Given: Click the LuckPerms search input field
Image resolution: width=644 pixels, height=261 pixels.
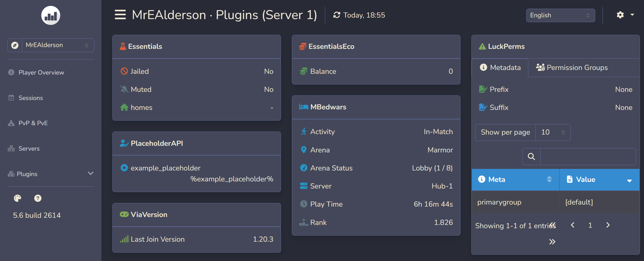Looking at the screenshot, I should [588, 156].
